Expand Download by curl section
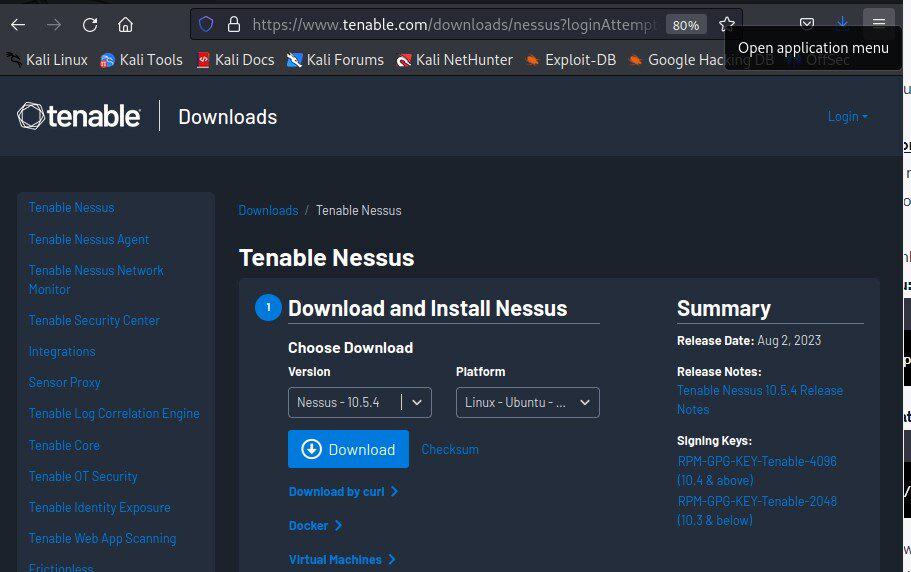 coord(343,491)
